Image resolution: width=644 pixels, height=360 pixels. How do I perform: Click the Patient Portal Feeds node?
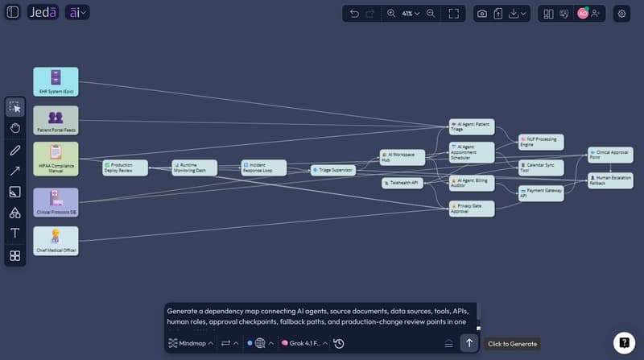coord(56,121)
